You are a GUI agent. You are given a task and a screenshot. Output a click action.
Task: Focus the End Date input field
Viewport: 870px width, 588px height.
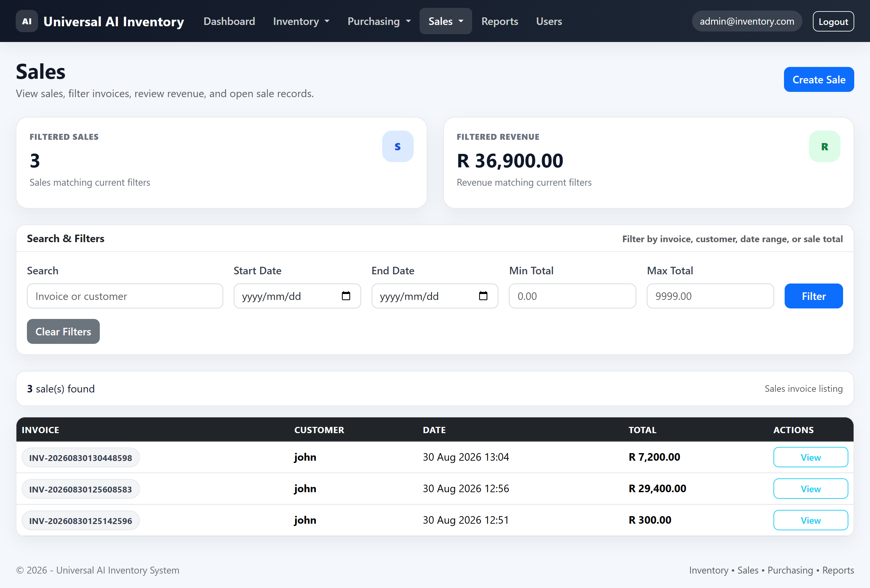tap(435, 296)
